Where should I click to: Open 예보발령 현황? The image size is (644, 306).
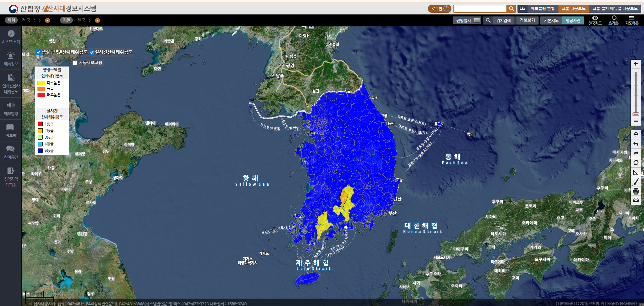542,8
